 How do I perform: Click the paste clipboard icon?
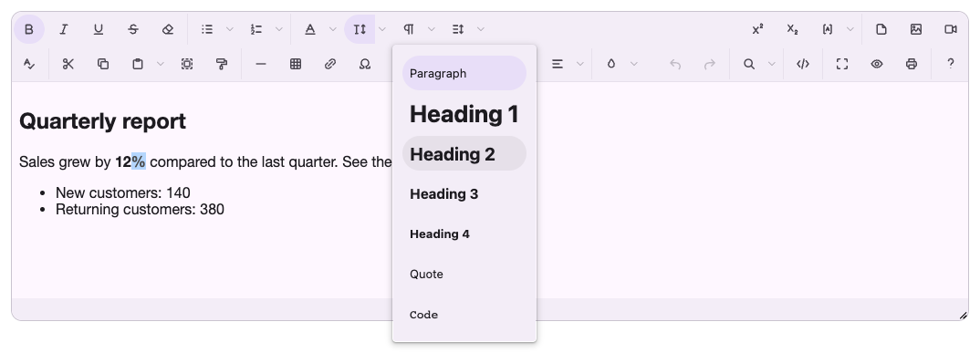138,64
